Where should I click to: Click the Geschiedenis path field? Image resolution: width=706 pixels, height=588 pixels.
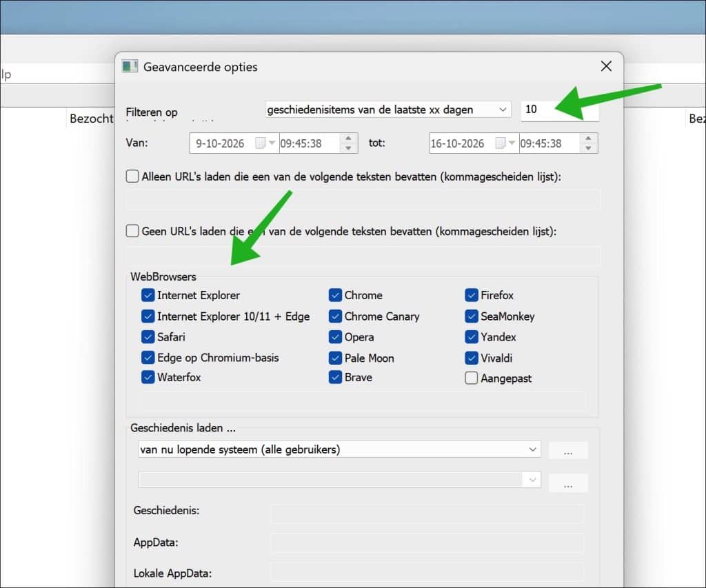point(427,514)
